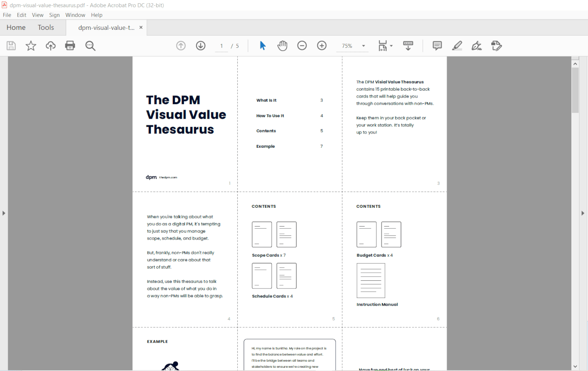
Task: Click 'The DPM Visual Value Thesaurus' title
Action: point(186,115)
